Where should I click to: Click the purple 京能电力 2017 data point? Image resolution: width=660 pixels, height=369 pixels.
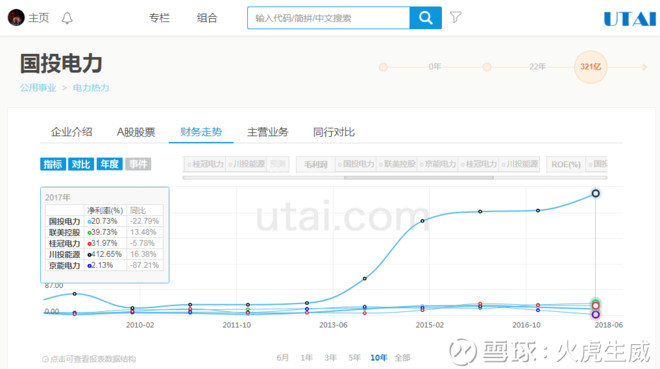pyautogui.click(x=596, y=314)
